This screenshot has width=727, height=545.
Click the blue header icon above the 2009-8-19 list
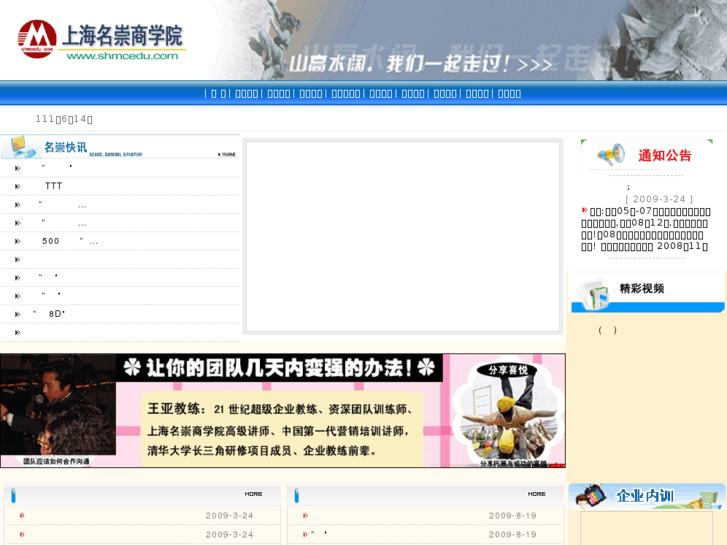296,496
